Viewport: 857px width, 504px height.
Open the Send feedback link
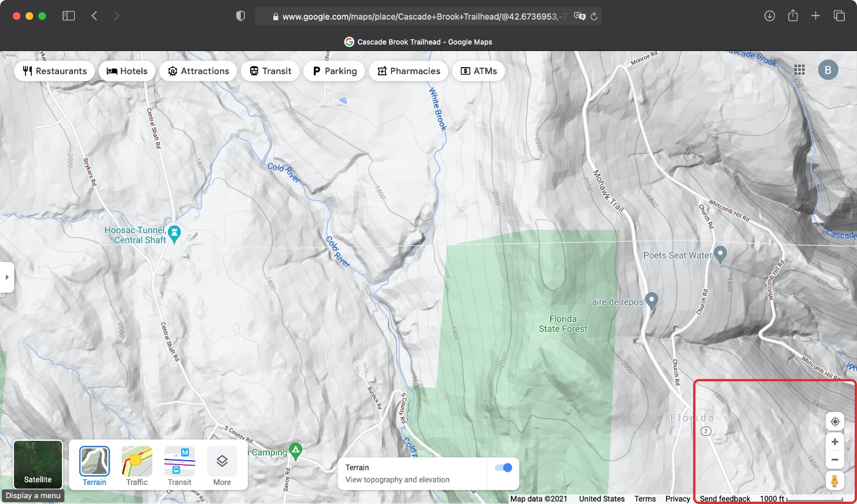click(x=724, y=498)
